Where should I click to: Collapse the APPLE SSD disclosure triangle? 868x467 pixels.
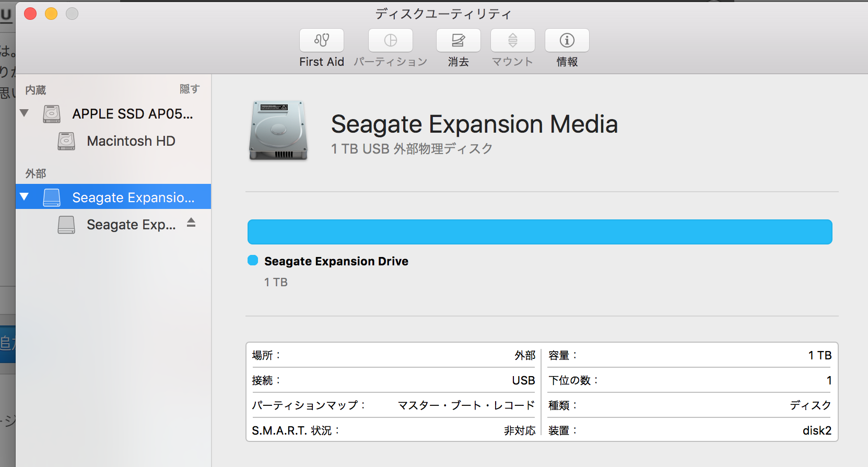pos(24,113)
